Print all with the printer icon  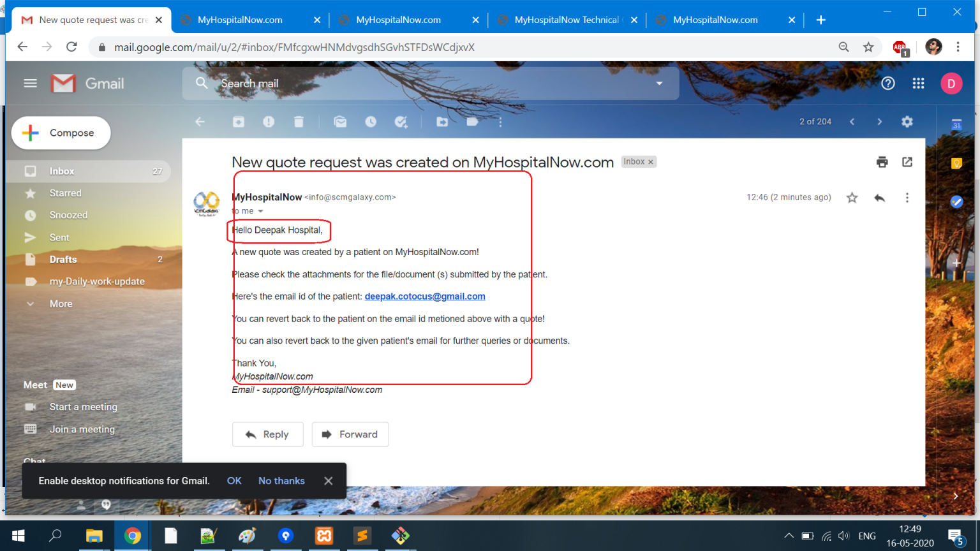[882, 162]
